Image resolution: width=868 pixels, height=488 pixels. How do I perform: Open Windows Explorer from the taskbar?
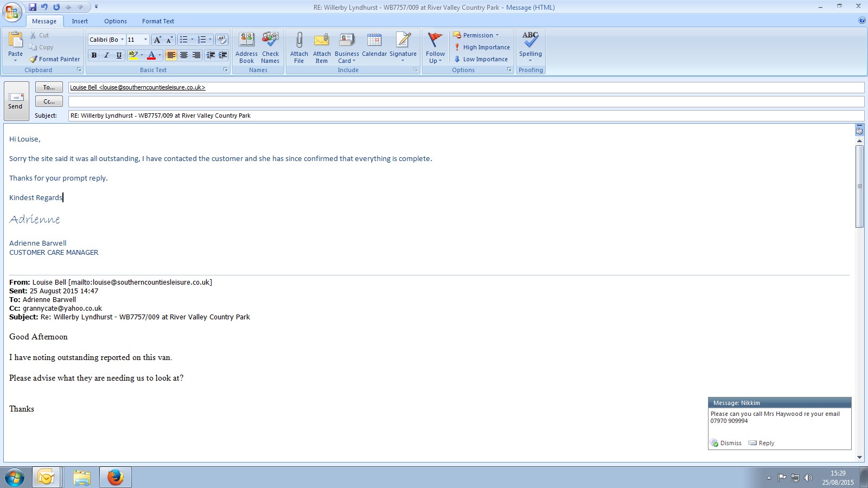coord(82,478)
